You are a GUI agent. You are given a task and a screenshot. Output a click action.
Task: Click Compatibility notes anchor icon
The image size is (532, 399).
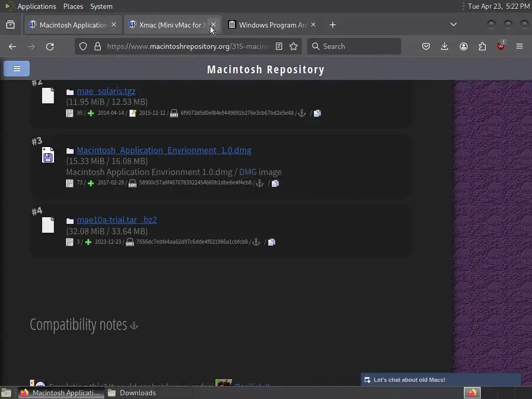coord(134,326)
